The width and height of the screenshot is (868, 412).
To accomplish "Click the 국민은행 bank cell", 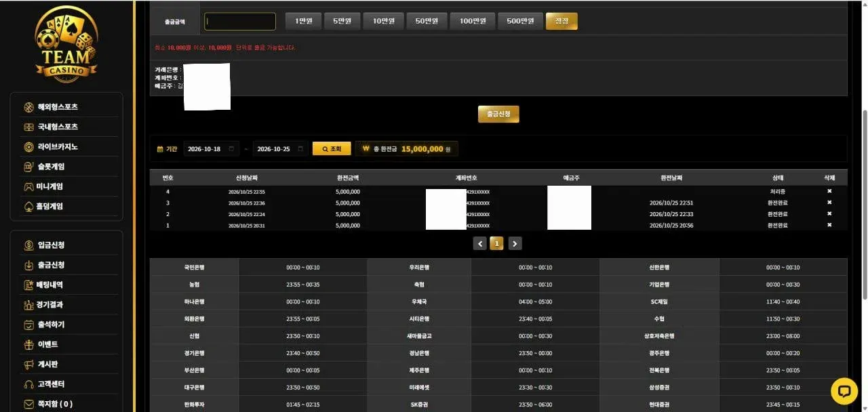I will (194, 268).
